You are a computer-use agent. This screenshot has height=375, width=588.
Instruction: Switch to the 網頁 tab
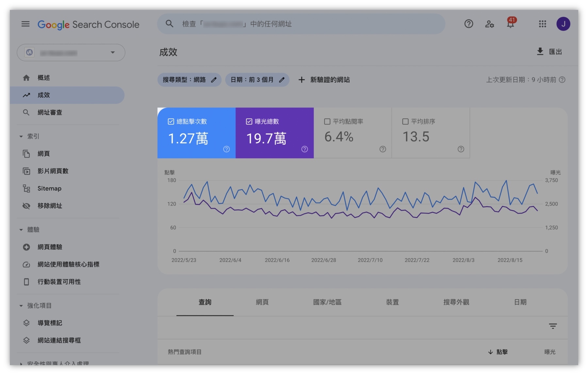click(x=262, y=302)
